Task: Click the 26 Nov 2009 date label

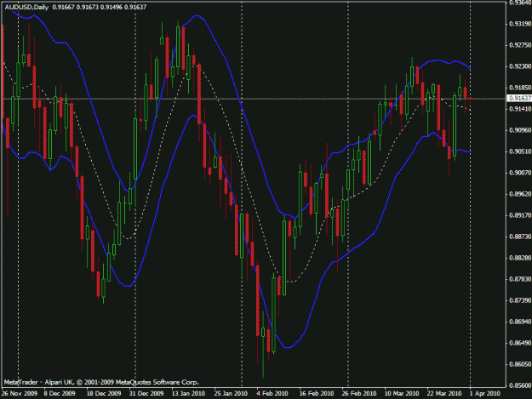Action: (20, 394)
